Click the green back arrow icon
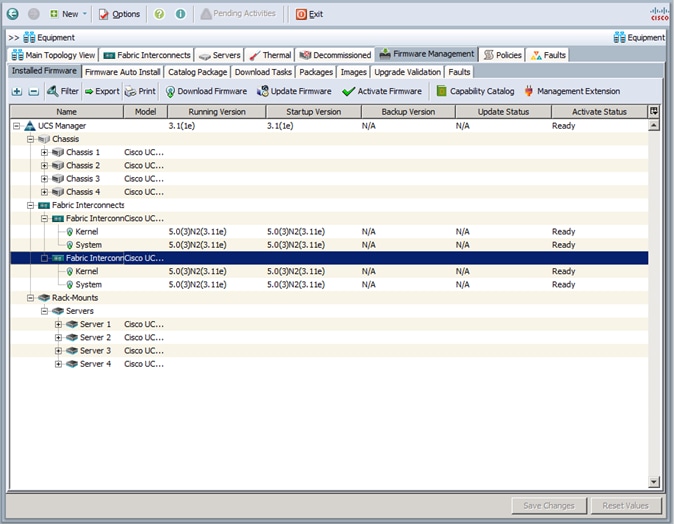This screenshot has width=674, height=524. click(12, 14)
